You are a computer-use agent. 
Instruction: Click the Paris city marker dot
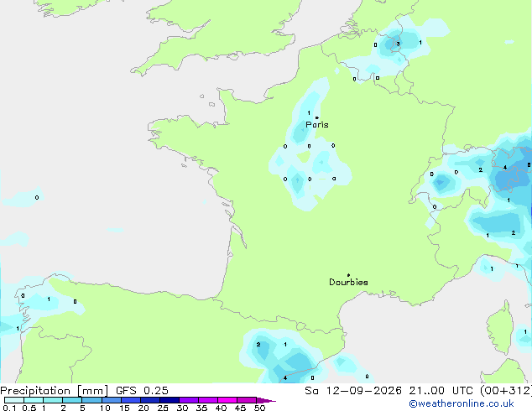coord(317,117)
